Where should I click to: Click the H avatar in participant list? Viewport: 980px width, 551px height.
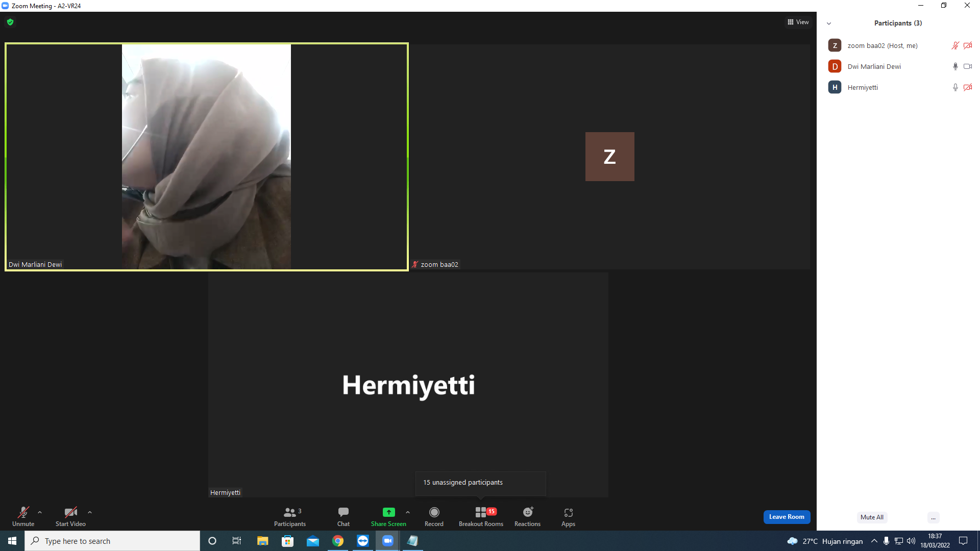coord(835,87)
